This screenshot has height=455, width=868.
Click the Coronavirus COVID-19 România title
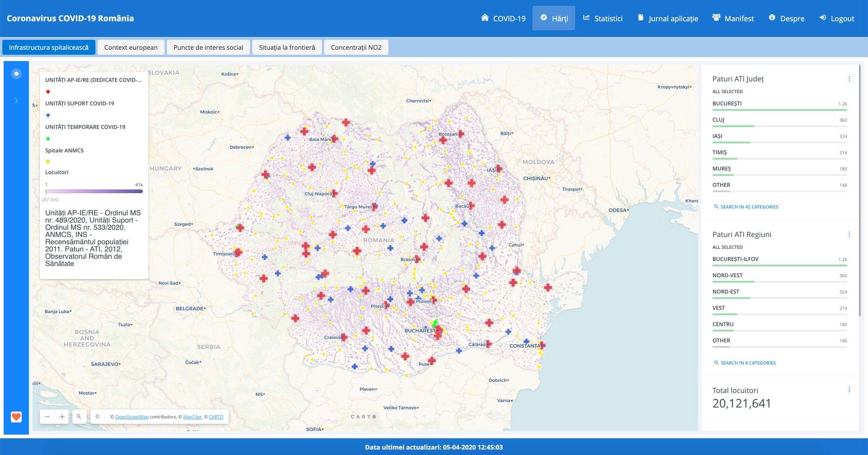pos(70,18)
